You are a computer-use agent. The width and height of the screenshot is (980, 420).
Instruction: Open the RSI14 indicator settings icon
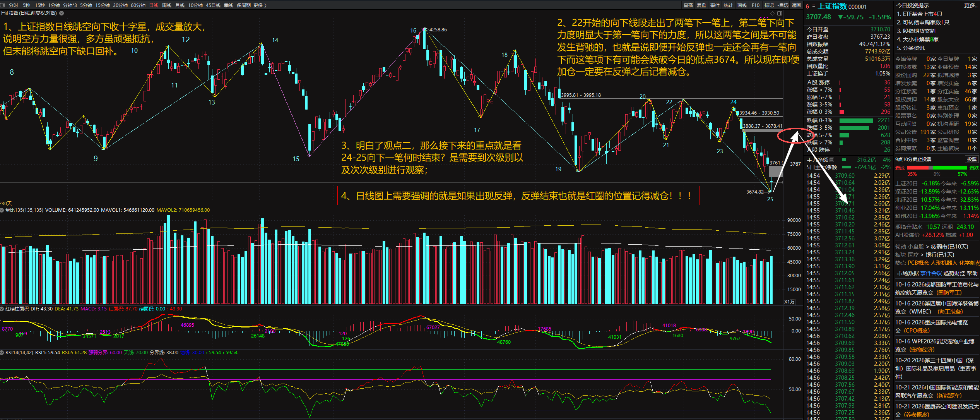[2, 353]
